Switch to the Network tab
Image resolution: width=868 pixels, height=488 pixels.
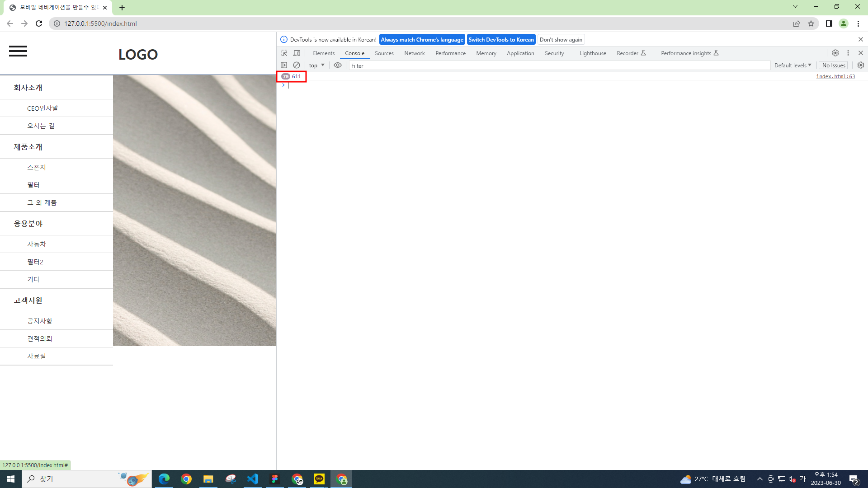point(414,53)
